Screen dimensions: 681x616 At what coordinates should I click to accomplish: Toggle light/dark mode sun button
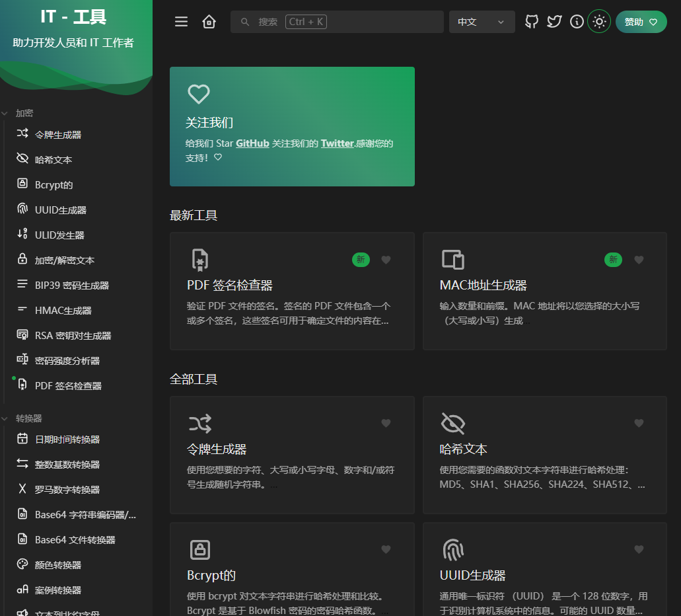(x=599, y=22)
